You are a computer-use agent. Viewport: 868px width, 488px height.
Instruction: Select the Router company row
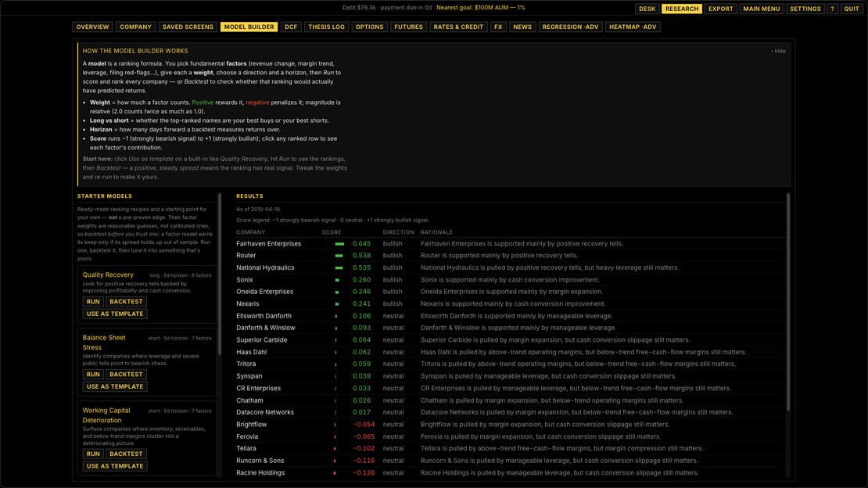point(511,256)
